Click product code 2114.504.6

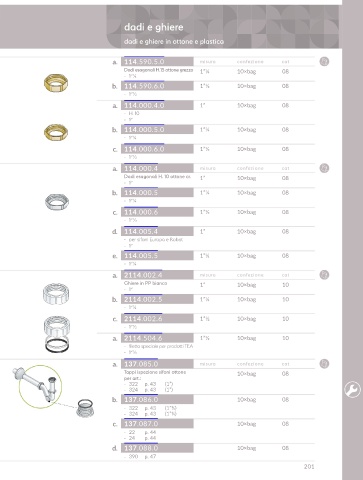[x=143, y=338]
